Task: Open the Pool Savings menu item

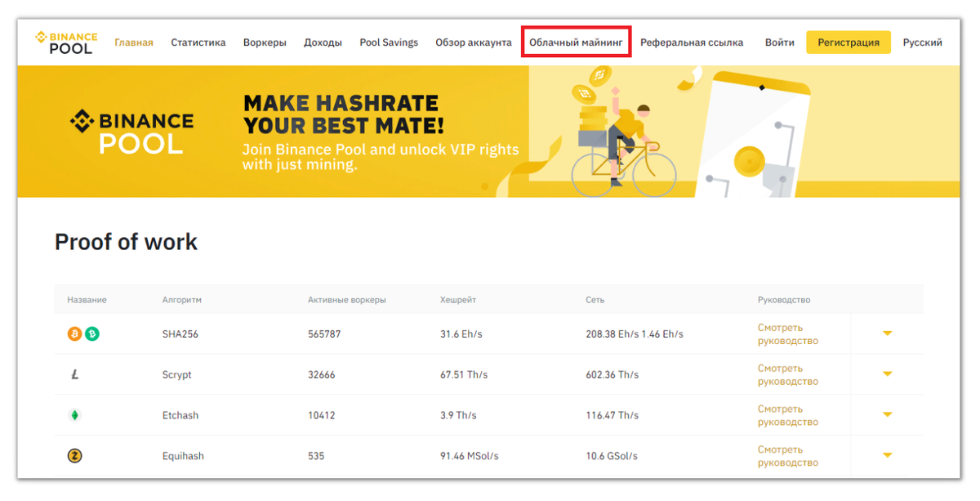Action: (x=389, y=42)
